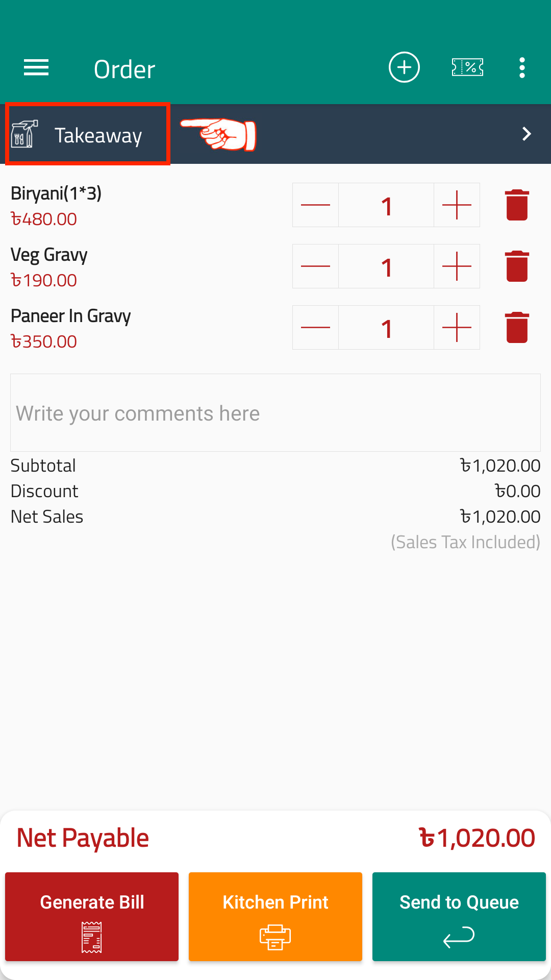The height and width of the screenshot is (980, 551).
Task: Increase Paneer In Gravy quantity
Action: (457, 327)
